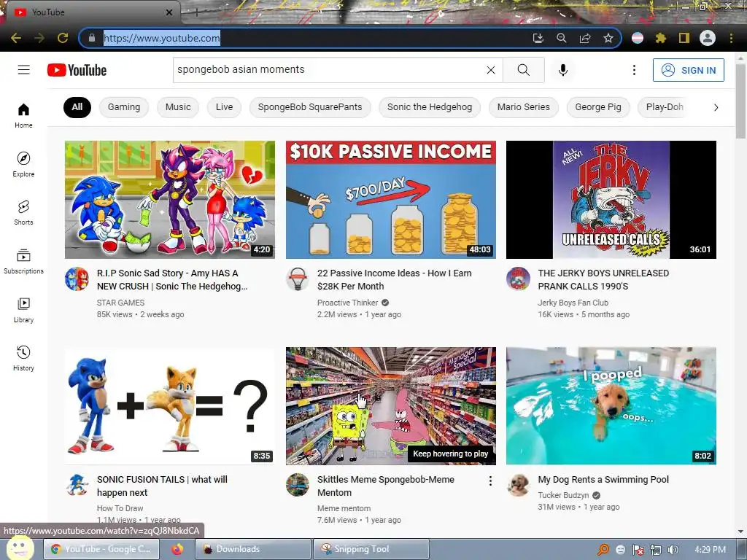The height and width of the screenshot is (560, 747).
Task: Visit STAR GAMES channel name
Action: (120, 303)
